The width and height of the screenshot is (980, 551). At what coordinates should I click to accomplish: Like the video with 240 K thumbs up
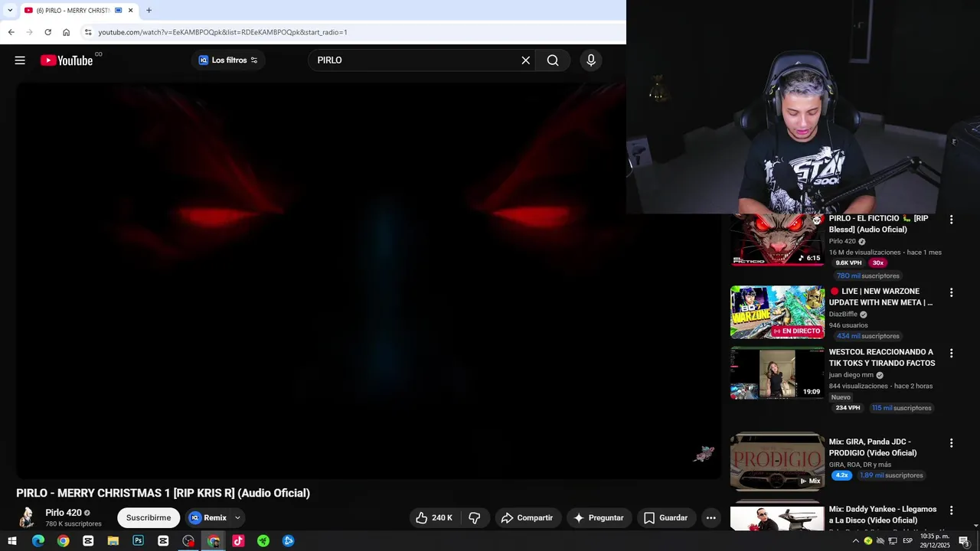[434, 518]
